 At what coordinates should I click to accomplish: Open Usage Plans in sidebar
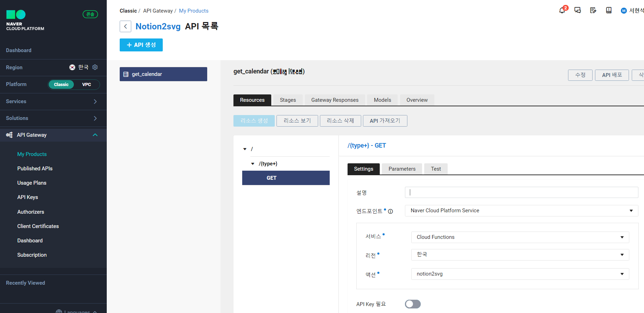pos(32,183)
